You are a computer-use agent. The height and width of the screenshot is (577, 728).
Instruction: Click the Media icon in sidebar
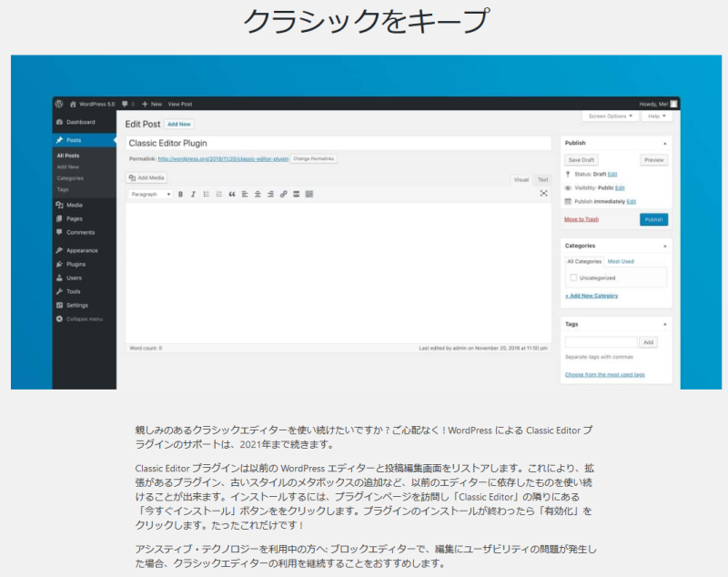[x=59, y=205]
